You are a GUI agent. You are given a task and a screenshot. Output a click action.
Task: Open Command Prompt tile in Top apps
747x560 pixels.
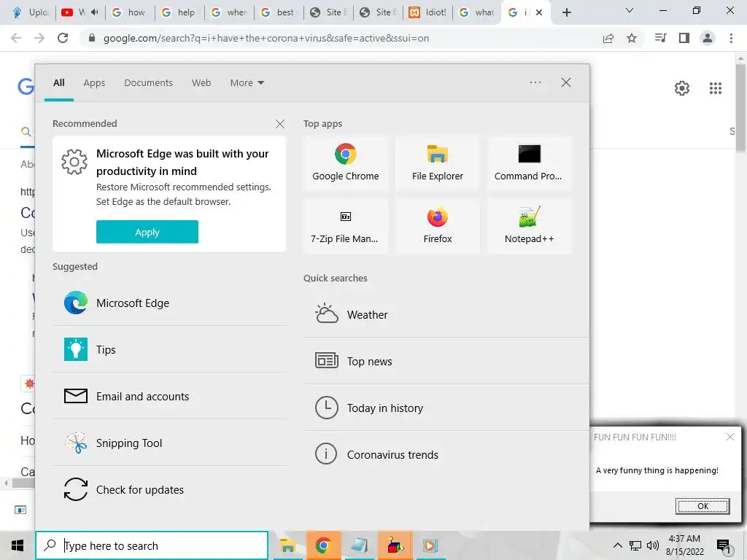(x=529, y=163)
